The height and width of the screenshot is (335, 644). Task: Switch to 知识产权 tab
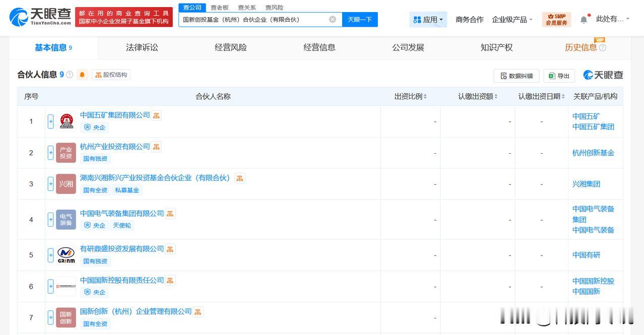tap(497, 47)
